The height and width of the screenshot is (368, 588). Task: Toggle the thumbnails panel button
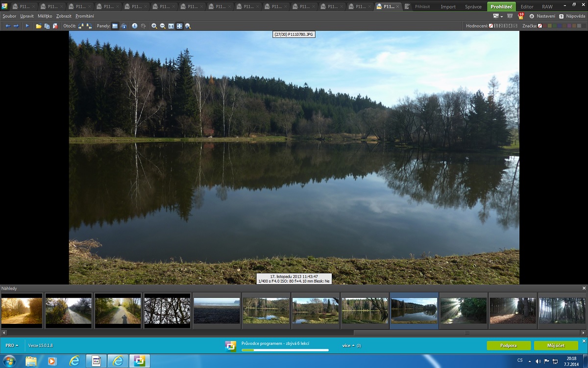tap(115, 26)
